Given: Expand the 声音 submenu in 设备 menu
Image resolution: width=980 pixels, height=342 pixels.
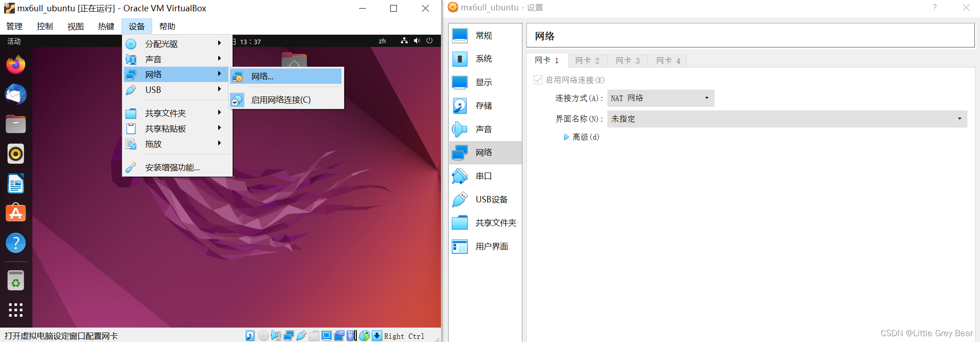Looking at the screenshot, I should (x=177, y=59).
